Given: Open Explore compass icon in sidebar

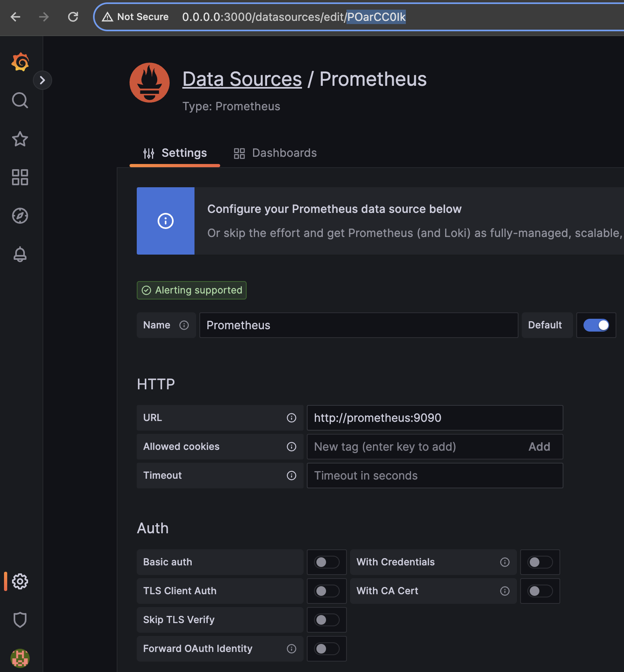Looking at the screenshot, I should tap(20, 216).
